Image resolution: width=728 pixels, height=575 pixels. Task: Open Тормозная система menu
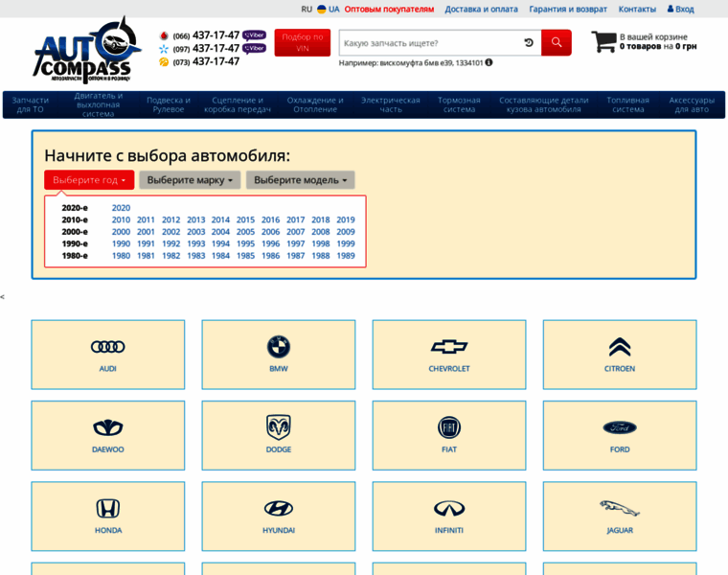click(x=459, y=104)
